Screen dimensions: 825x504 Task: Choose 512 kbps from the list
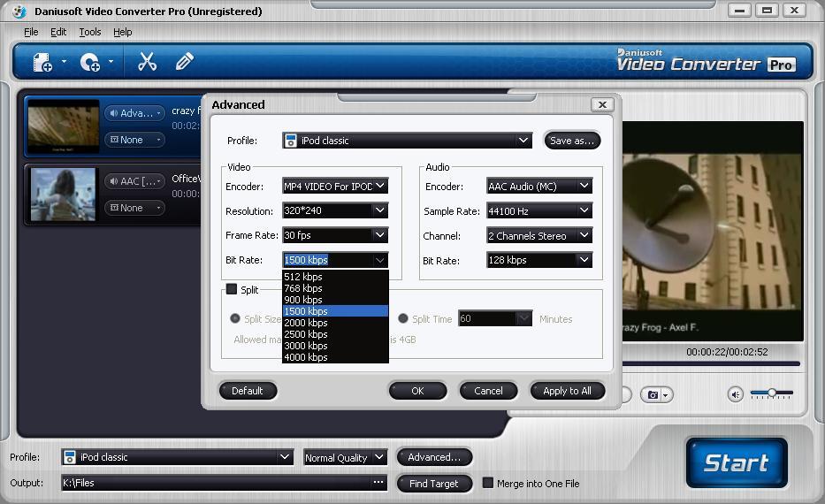(x=335, y=277)
